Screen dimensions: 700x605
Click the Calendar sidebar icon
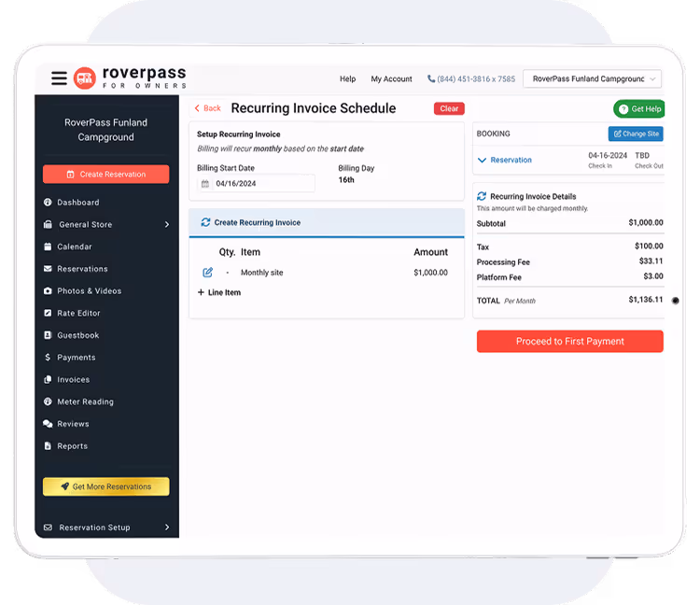click(x=48, y=246)
